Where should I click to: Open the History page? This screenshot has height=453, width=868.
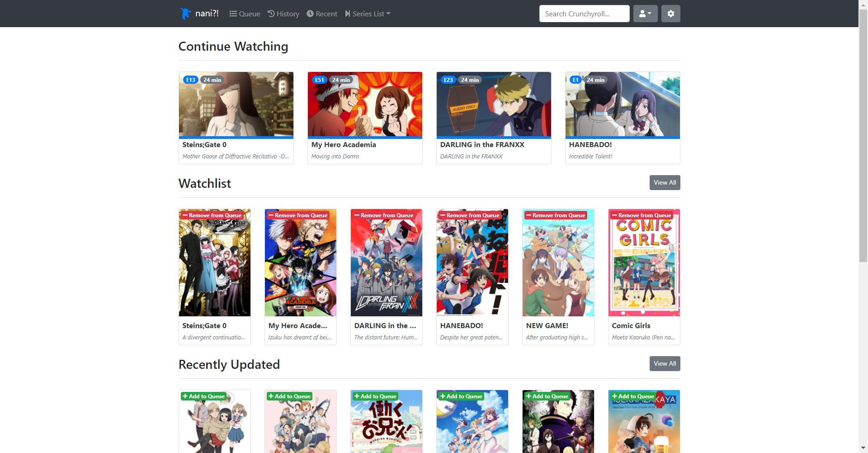point(283,14)
